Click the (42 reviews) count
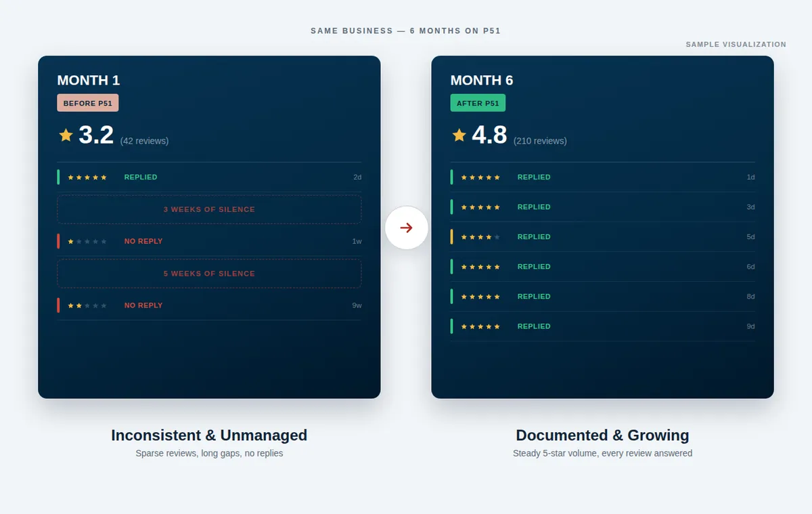Screen dimensions: 812x514 click(x=144, y=141)
